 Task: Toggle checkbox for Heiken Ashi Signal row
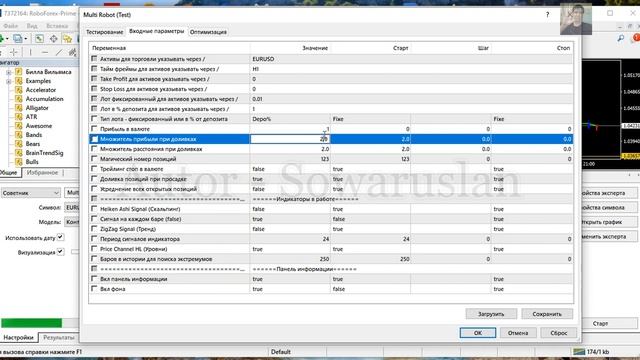coord(94,209)
